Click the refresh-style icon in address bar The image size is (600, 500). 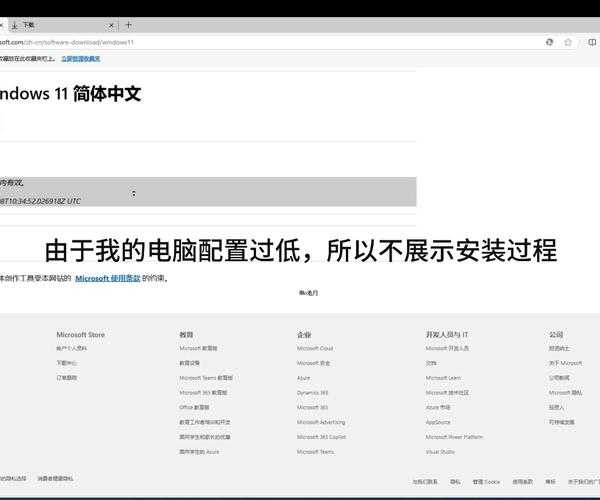pyautogui.click(x=549, y=42)
